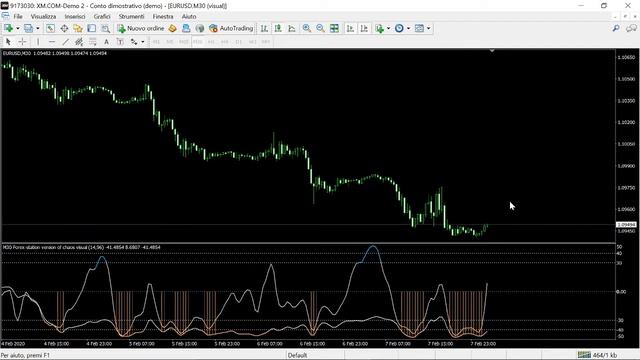Open the Templates icon
The height and width of the screenshot is (360, 640).
pos(419,28)
